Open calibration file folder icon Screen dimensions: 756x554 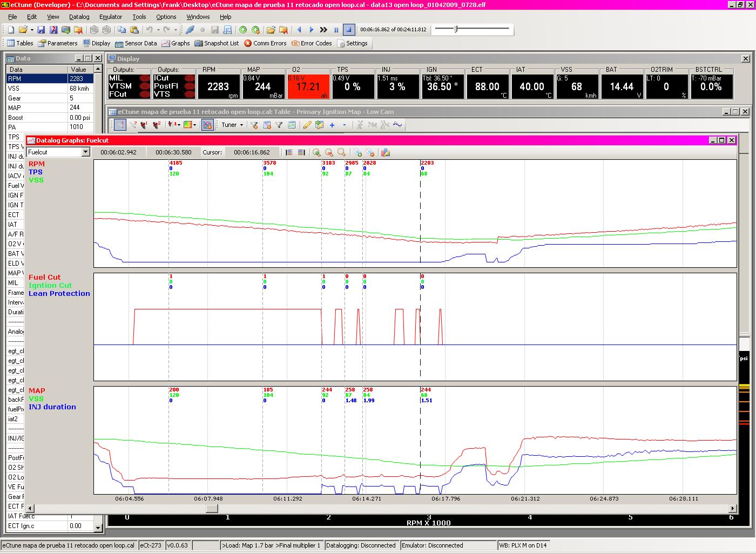[x=23, y=30]
